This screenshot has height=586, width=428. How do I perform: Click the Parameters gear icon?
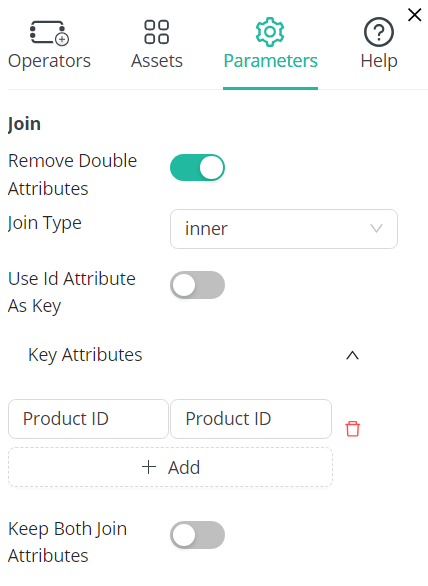point(270,32)
